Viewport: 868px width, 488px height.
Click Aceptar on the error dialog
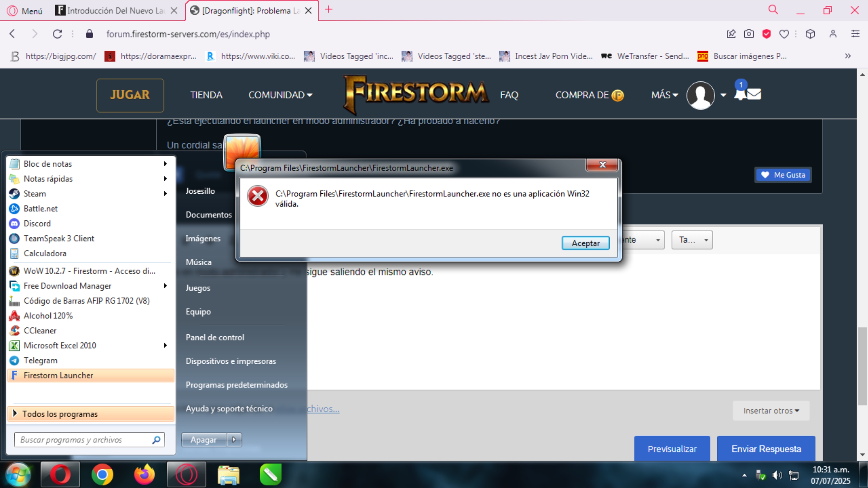pyautogui.click(x=585, y=243)
